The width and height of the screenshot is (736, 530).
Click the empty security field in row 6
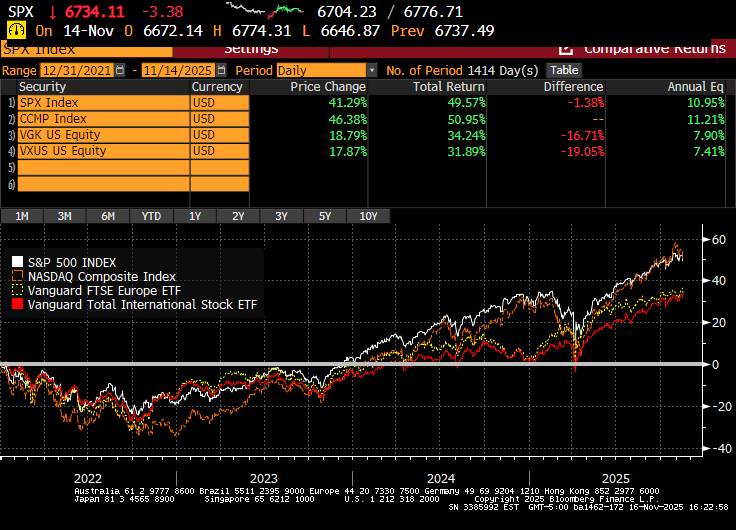[103, 184]
